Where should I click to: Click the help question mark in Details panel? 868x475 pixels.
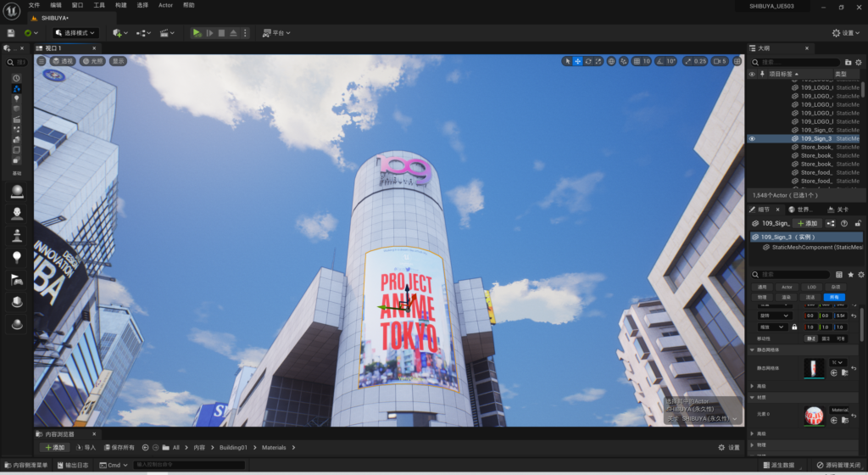click(844, 224)
